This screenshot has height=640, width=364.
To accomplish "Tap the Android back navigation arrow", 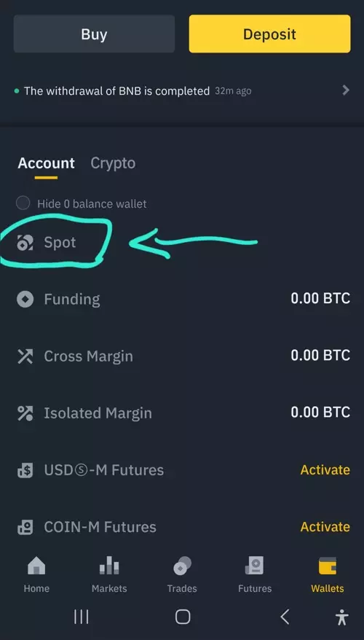I will coord(285,617).
